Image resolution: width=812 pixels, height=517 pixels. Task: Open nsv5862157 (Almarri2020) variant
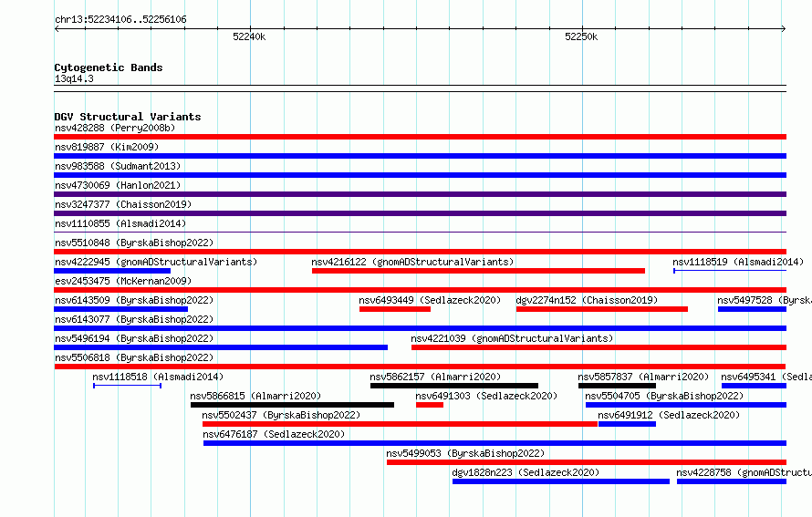[435, 377]
